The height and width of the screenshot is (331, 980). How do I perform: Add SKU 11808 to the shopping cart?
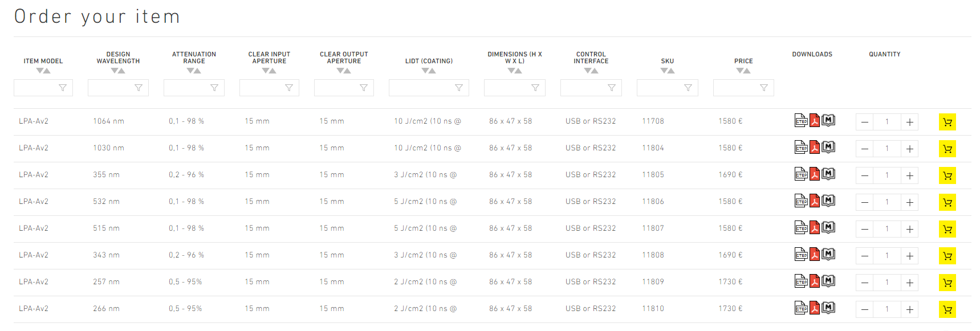[947, 256]
